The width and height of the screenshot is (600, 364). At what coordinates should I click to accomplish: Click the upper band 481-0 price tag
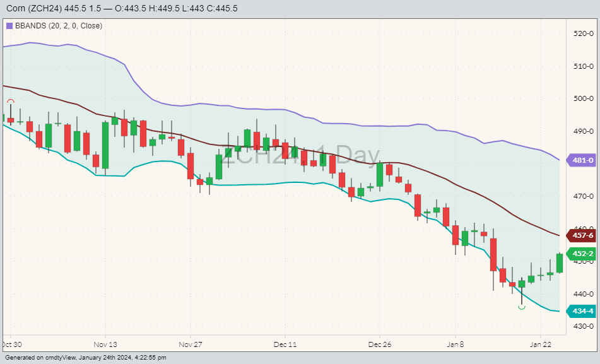coord(581,160)
